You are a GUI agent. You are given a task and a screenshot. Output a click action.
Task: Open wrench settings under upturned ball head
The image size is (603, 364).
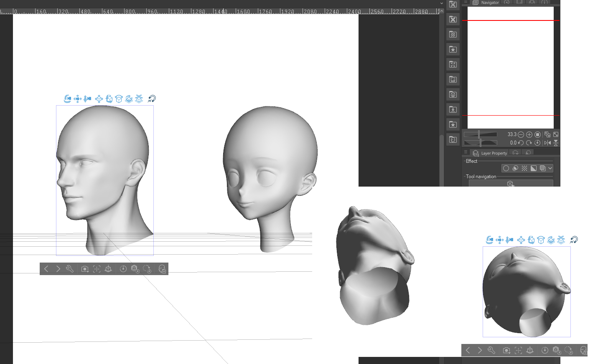(x=491, y=350)
